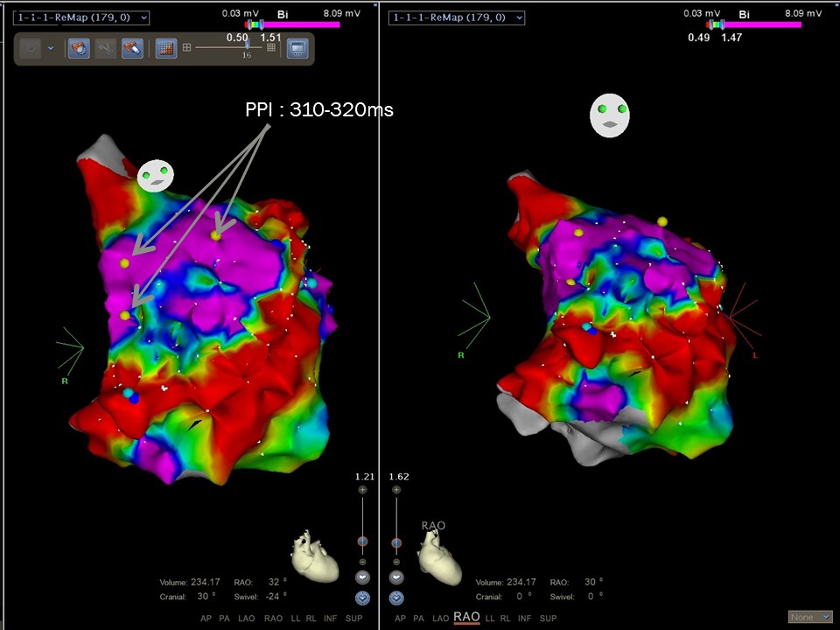
Task: Switch left view to AP projection
Action: point(206,619)
